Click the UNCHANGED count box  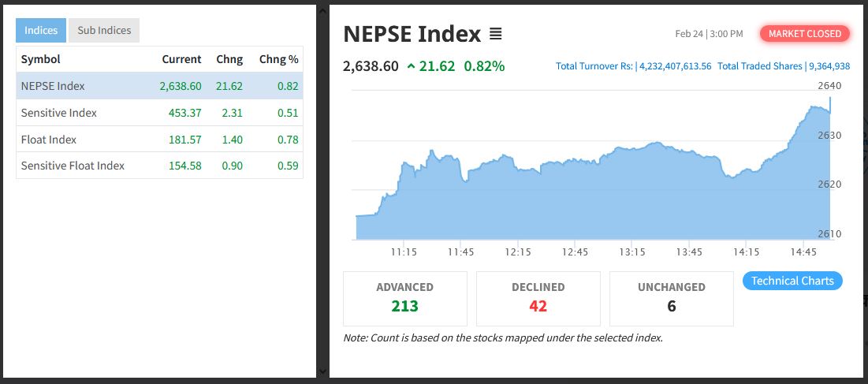tap(671, 298)
